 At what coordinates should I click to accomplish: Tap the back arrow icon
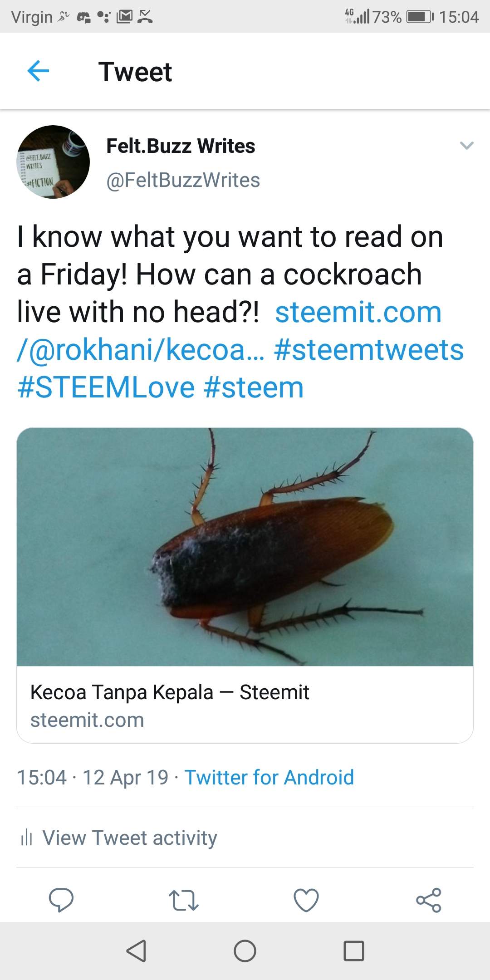[38, 71]
